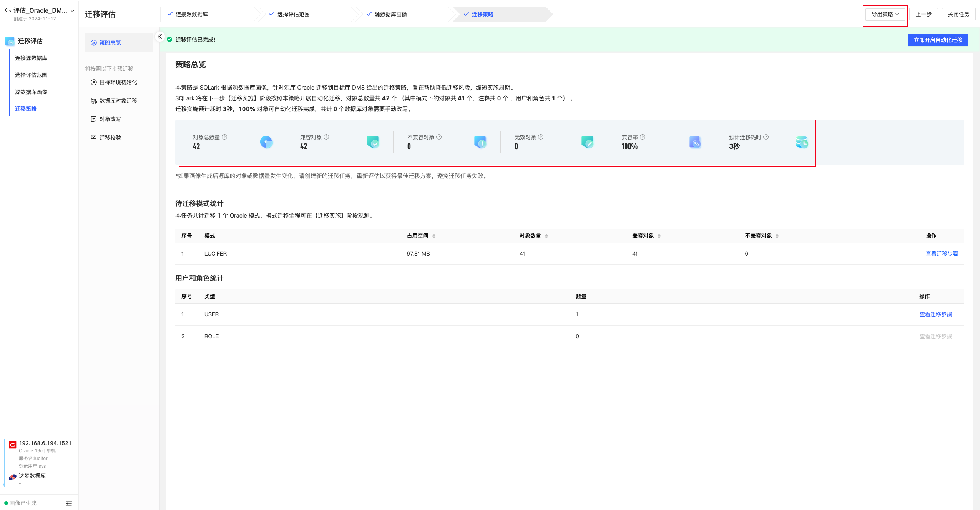This screenshot has width=980, height=510.
Task: Click the 数据库对象迁移 database icon
Action: click(x=93, y=100)
